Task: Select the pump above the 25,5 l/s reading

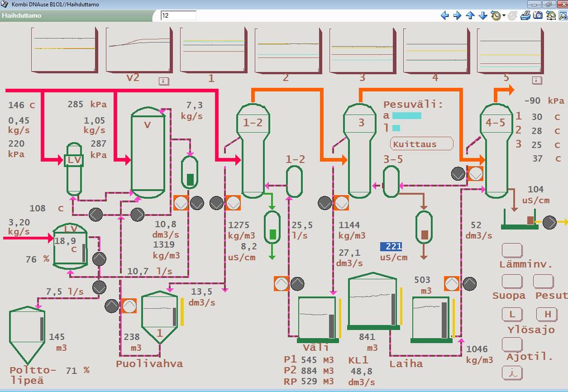Action: (297, 284)
